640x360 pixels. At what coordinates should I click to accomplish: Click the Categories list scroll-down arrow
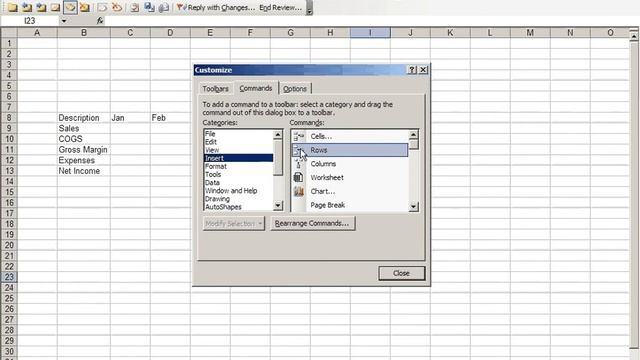278,206
